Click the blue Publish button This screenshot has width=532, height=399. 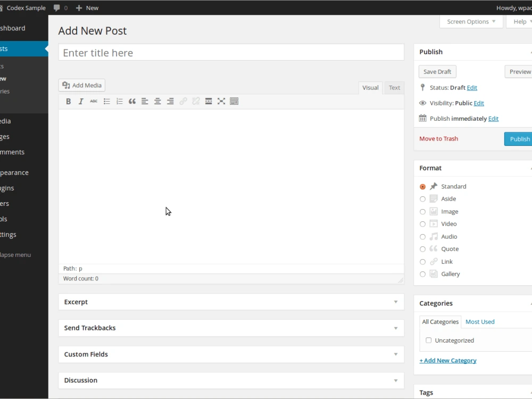pos(519,139)
